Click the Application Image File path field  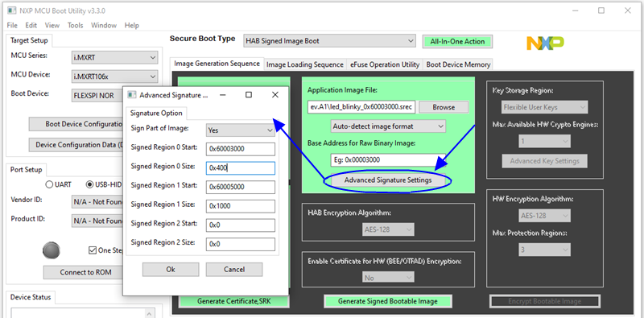click(361, 107)
